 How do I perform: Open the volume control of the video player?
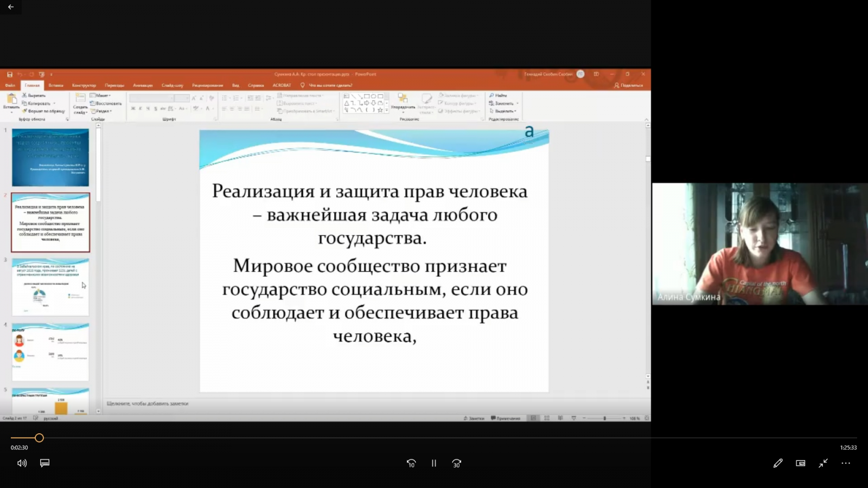click(x=22, y=463)
